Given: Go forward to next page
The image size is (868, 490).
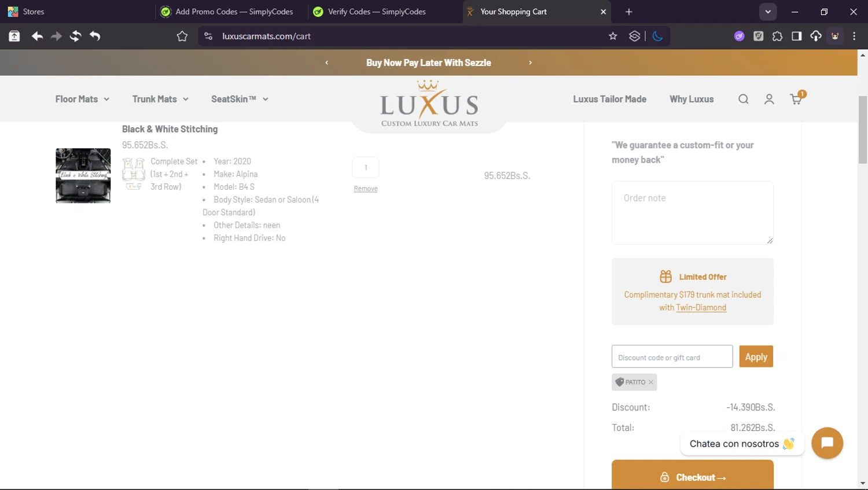Looking at the screenshot, I should click(56, 36).
